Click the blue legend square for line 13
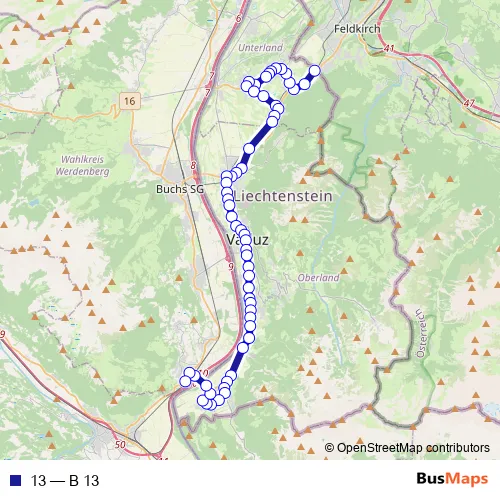This screenshot has width=500, height=500. pyautogui.click(x=15, y=480)
